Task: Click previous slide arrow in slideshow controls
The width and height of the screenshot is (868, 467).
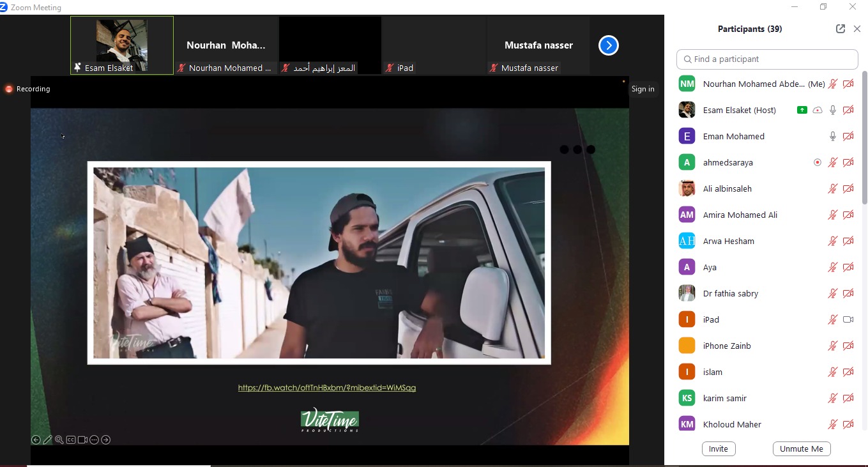Action: tap(36, 440)
